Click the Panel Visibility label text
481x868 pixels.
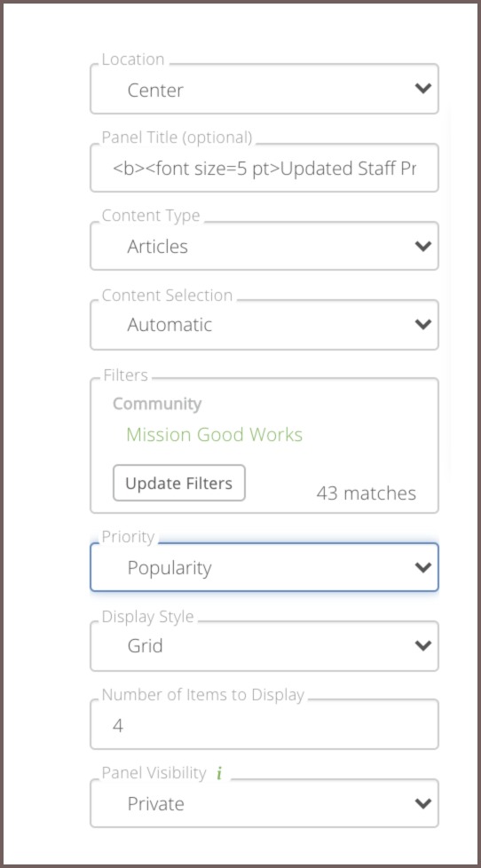tap(154, 773)
